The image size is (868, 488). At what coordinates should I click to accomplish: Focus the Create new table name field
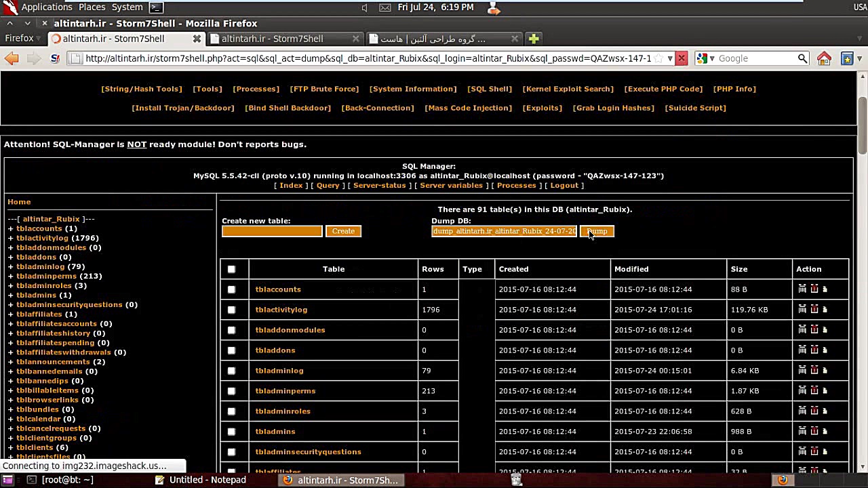[x=272, y=231]
